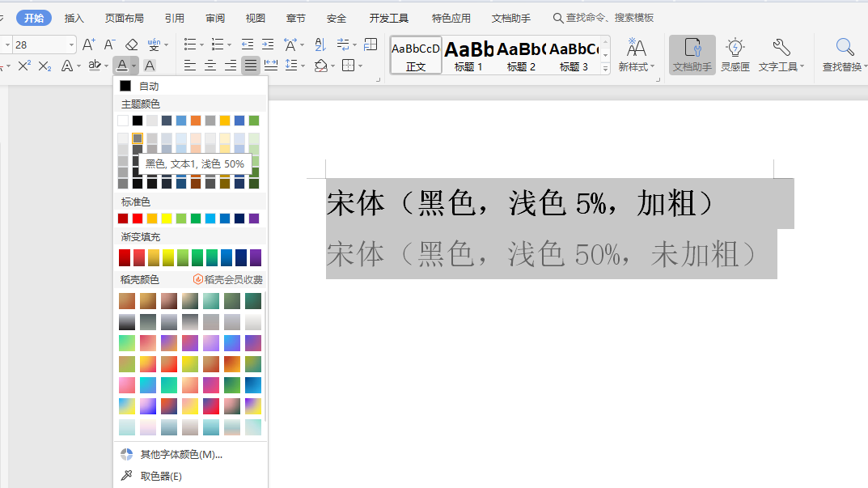Image resolution: width=868 pixels, height=488 pixels.
Task: Click the increase font size icon
Action: pyautogui.click(x=89, y=45)
